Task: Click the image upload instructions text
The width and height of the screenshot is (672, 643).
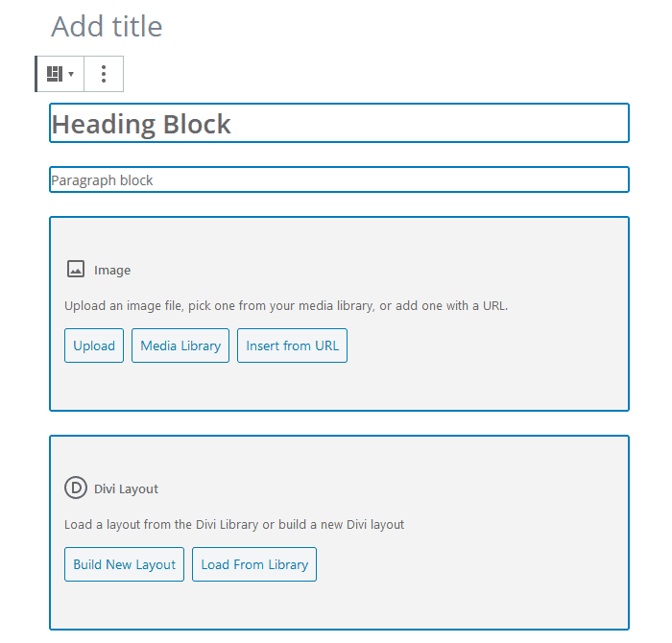Action: [x=286, y=306]
